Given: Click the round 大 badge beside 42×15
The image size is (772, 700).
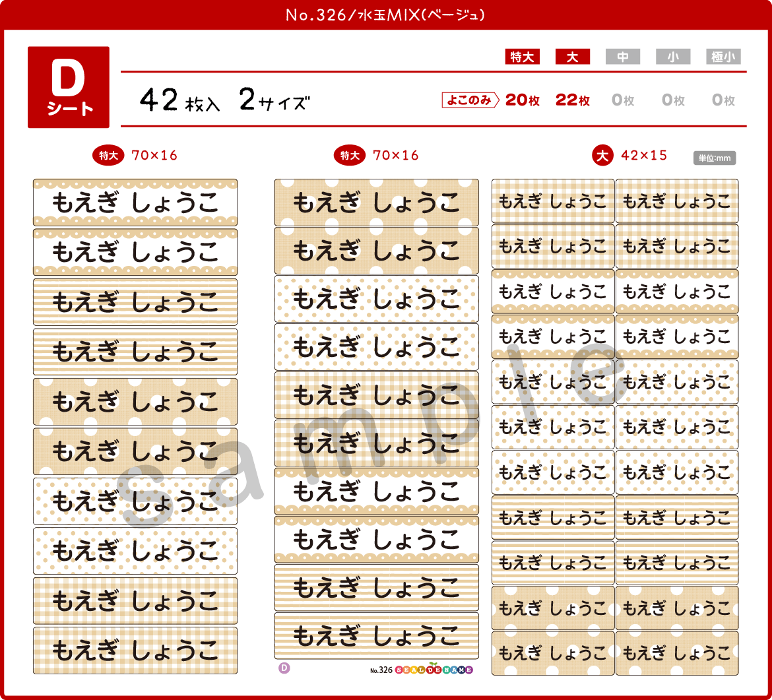Looking at the screenshot, I should (602, 156).
